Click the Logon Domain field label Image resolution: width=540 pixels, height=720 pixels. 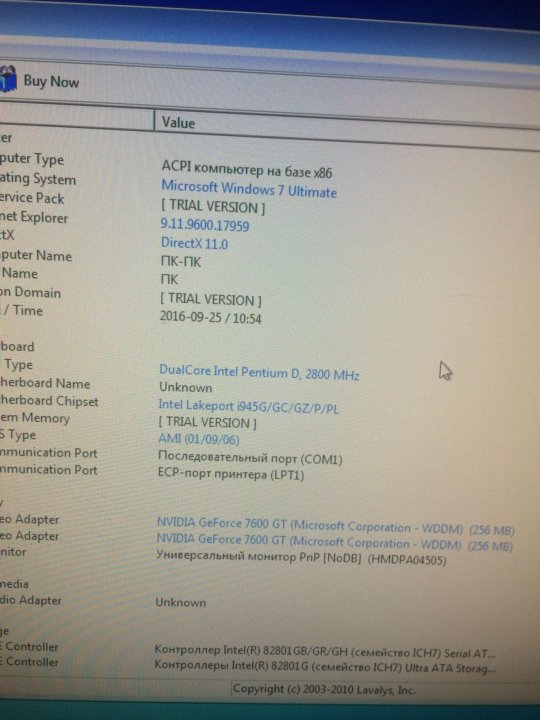click(x=30, y=292)
